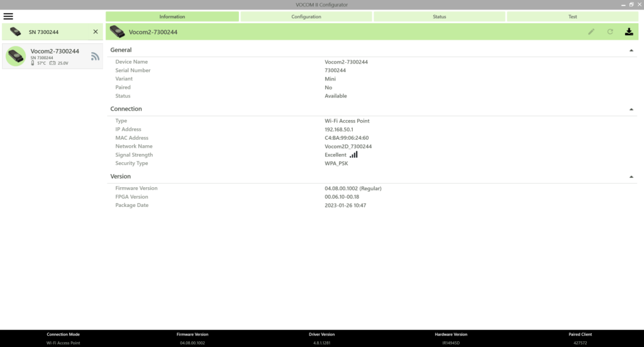Click the Paired value No
This screenshot has height=347, width=644.
(328, 87)
